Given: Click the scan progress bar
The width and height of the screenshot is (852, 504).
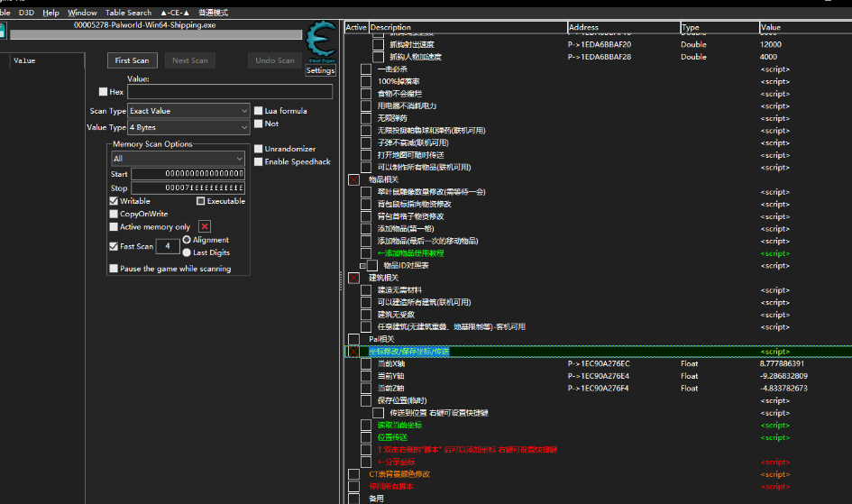Looking at the screenshot, I should pyautogui.click(x=155, y=35).
